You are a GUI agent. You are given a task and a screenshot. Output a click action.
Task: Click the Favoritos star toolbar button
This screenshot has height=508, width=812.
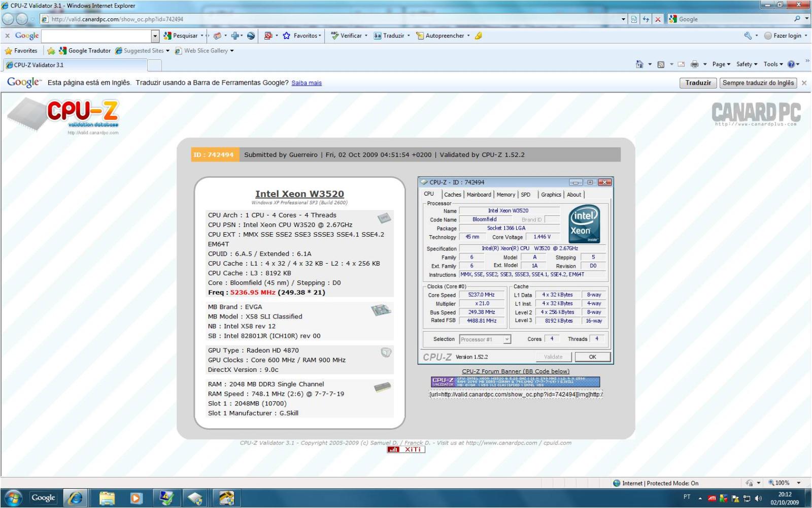pos(302,36)
